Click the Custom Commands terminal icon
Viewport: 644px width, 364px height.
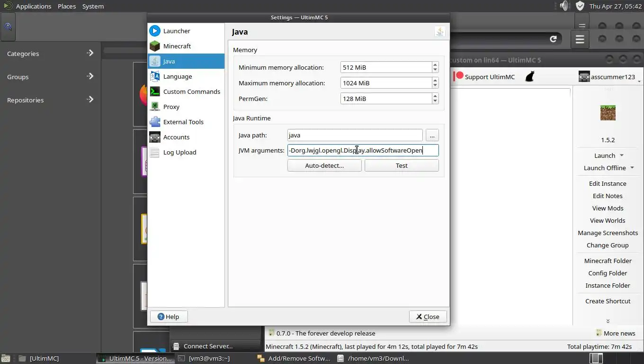click(x=155, y=91)
